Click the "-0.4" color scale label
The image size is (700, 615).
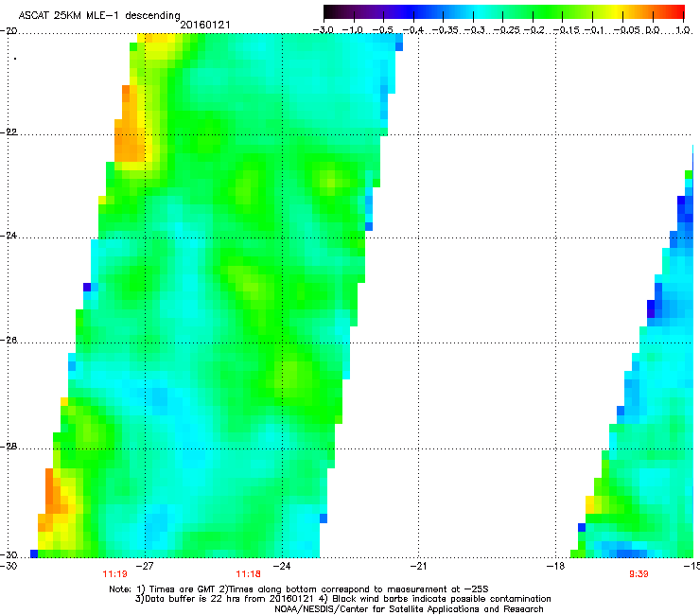click(413, 30)
